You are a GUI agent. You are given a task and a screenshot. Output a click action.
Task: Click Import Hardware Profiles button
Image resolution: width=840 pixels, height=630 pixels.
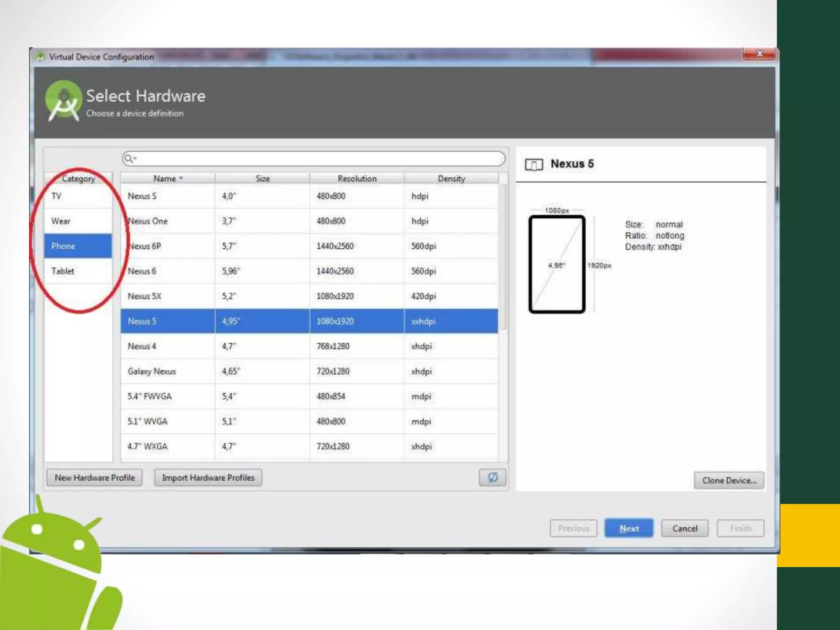coord(208,478)
